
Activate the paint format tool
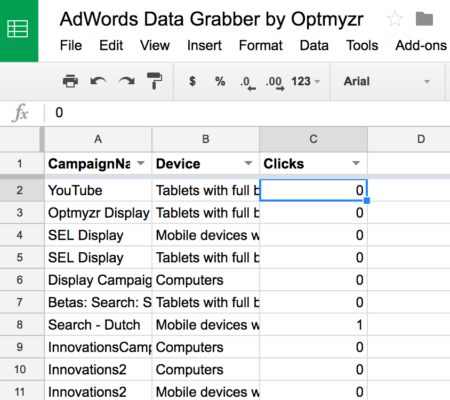(154, 81)
